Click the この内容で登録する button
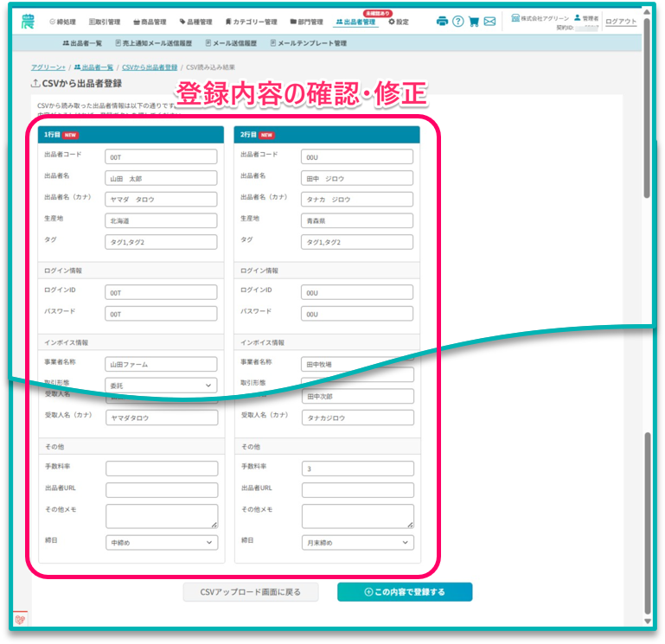 [405, 592]
